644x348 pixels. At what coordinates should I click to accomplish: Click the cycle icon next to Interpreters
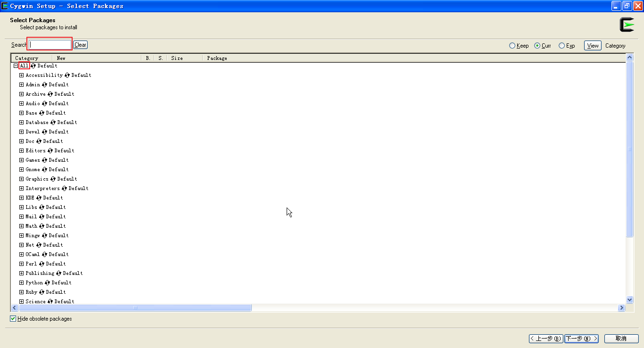pos(64,189)
